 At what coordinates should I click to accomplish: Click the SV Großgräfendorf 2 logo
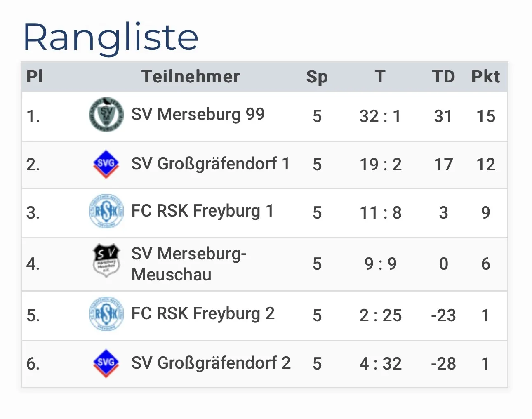click(106, 363)
